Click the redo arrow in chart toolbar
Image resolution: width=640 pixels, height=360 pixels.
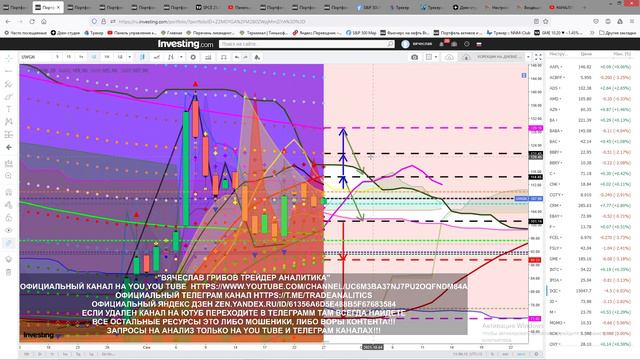tap(245, 57)
